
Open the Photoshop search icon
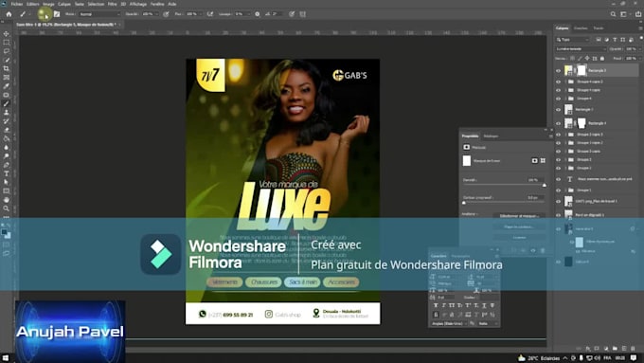(x=613, y=14)
